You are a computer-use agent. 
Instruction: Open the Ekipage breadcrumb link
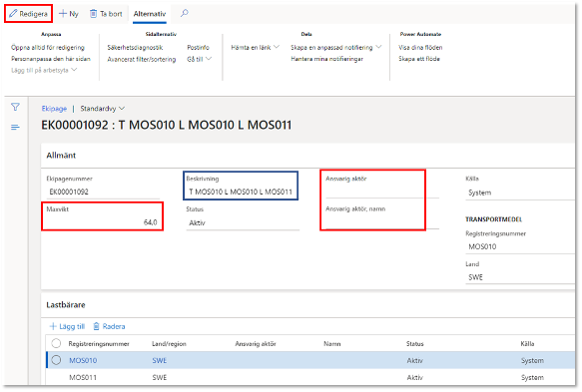click(x=54, y=109)
